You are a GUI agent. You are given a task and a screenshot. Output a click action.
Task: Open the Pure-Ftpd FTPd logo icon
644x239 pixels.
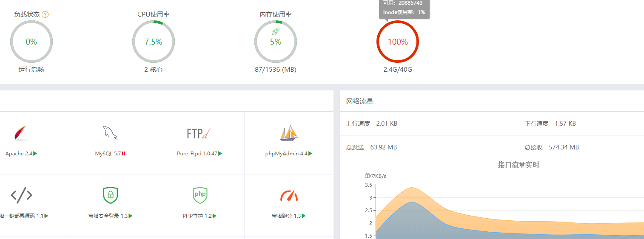pos(199,134)
